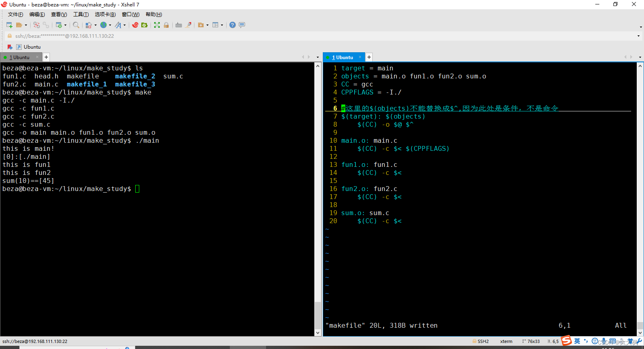Click the keyboard mapping icon
Viewport: 644px width, 349px height.
point(179,25)
